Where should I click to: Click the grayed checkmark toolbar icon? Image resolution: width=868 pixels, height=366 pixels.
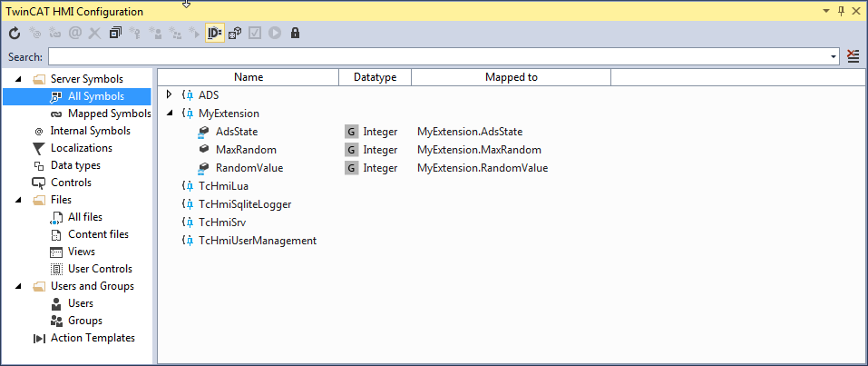(x=255, y=34)
